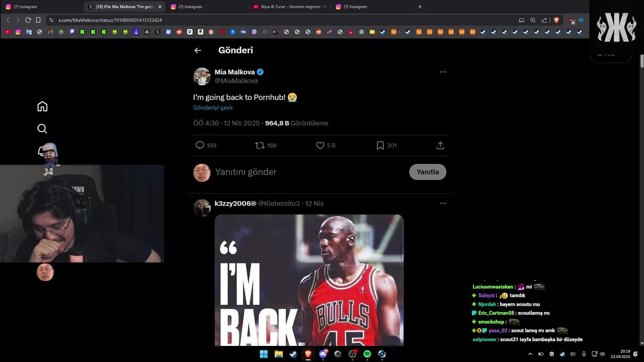Open zoom control in address bar

(533, 20)
